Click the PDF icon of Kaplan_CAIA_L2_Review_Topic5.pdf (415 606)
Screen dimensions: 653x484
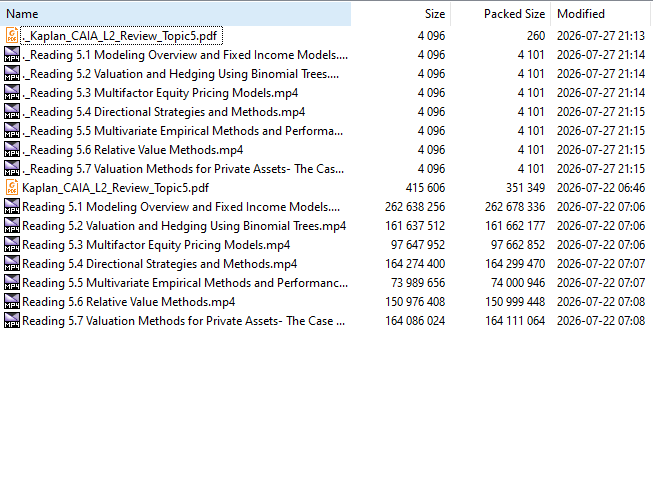(12, 187)
